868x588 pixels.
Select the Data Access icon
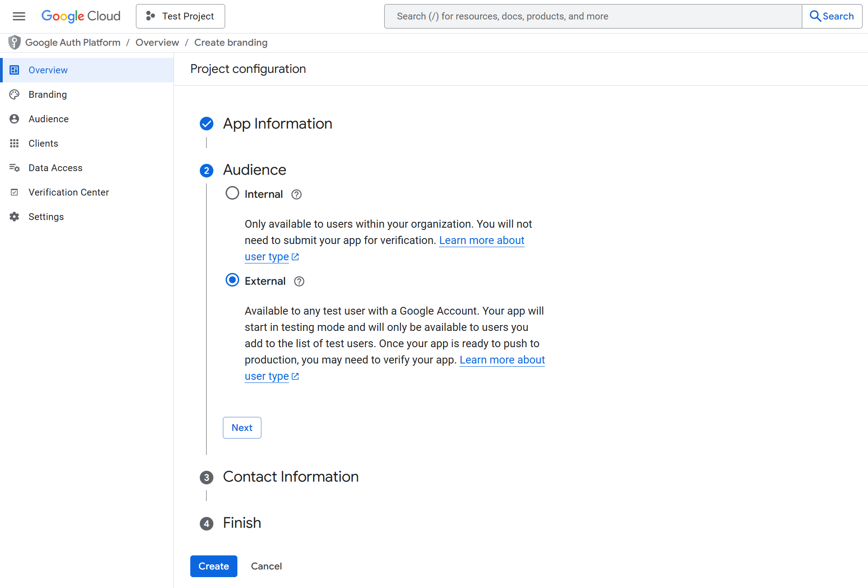pos(14,167)
